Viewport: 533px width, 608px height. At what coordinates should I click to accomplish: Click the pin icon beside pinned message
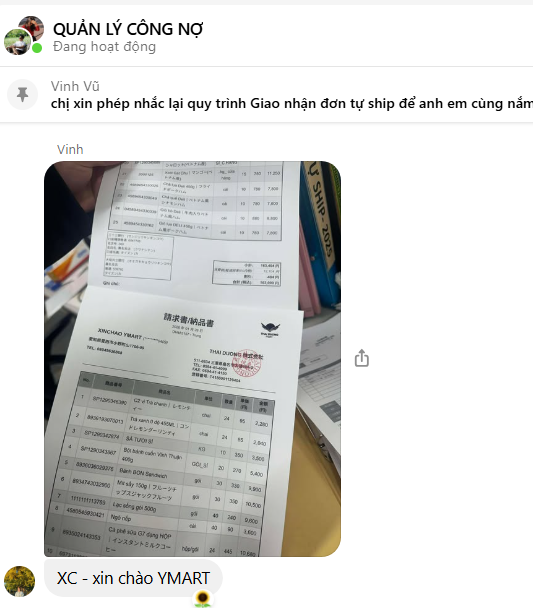tap(22, 95)
